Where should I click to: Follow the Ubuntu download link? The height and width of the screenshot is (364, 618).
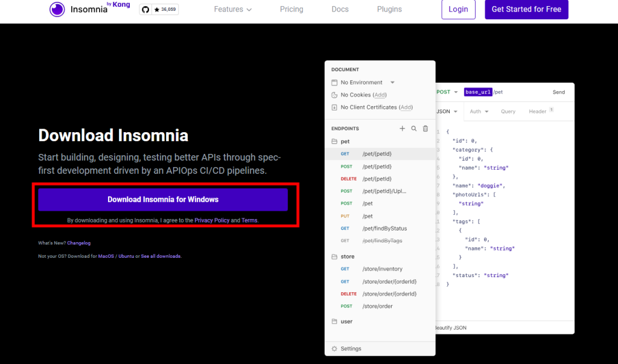point(126,257)
